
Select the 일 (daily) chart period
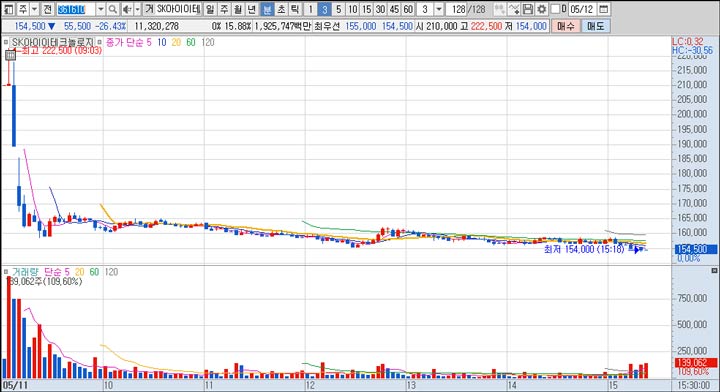(210, 9)
